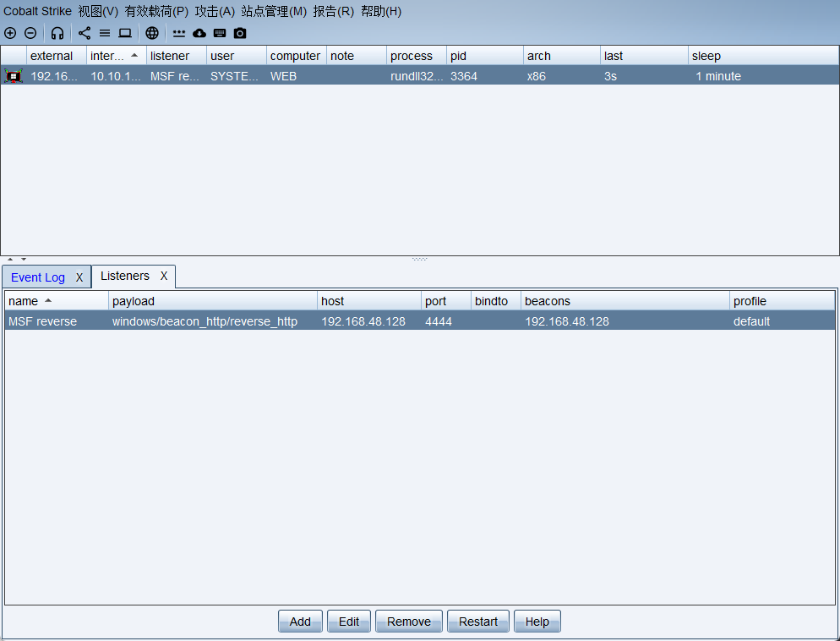
Task: Sort sessions by arch column
Action: (561, 56)
